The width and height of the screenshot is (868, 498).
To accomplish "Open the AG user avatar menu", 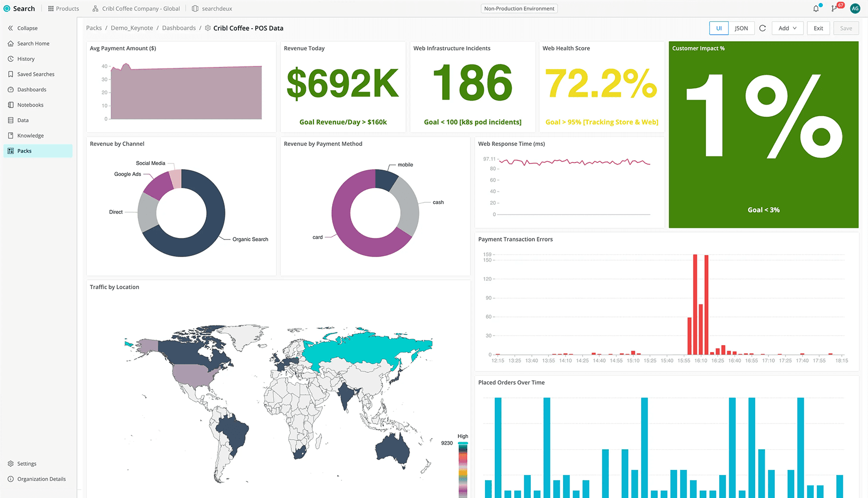I will tap(855, 8).
